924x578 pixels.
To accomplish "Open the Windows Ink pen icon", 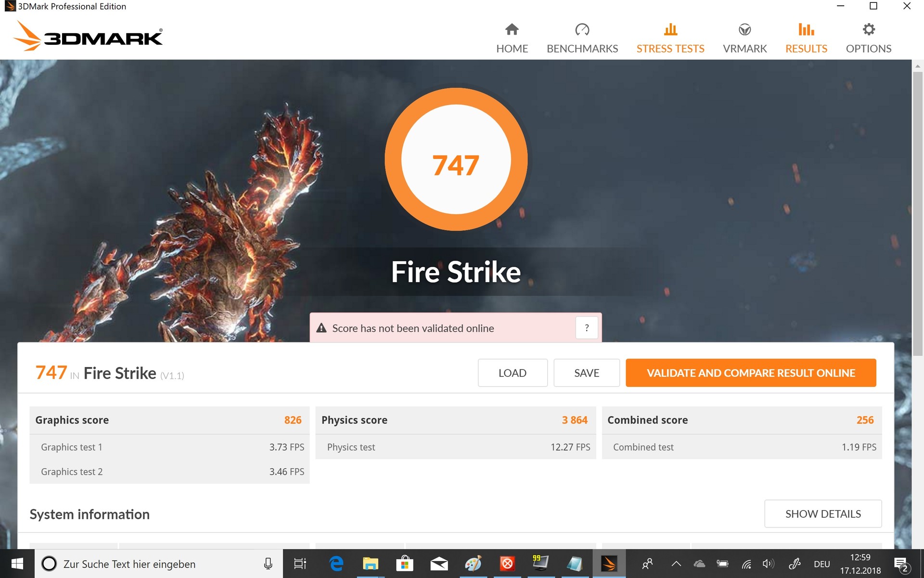I will 795,564.
